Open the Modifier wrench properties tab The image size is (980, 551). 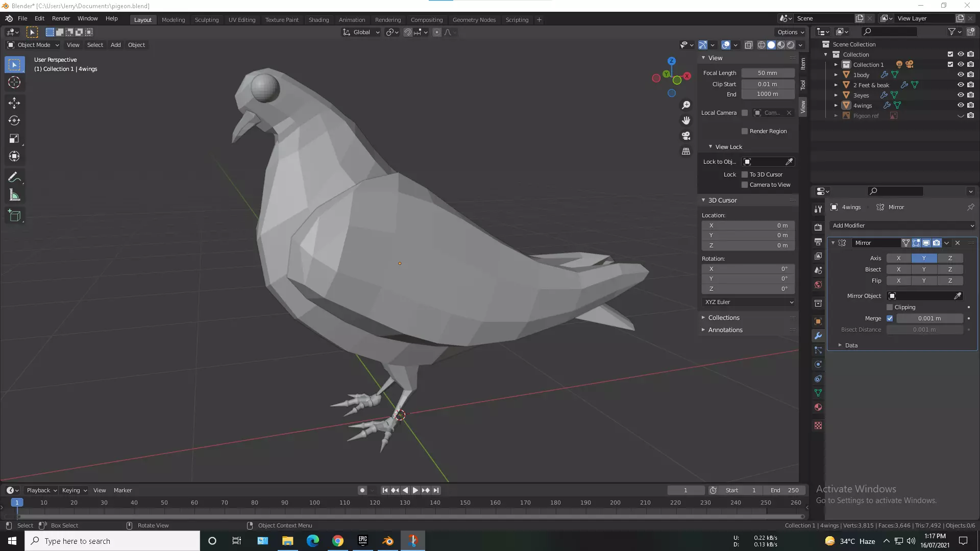[x=818, y=336]
